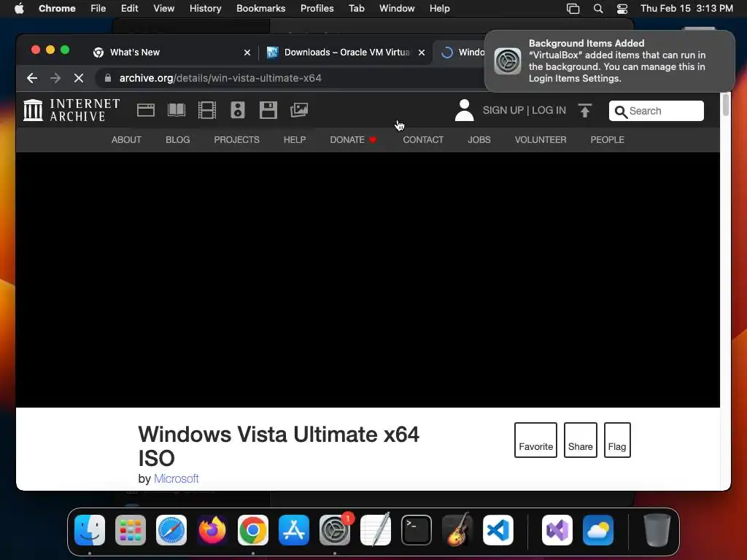This screenshot has height=560, width=747.
Task: Stop page loading with the X button
Action: coord(79,78)
